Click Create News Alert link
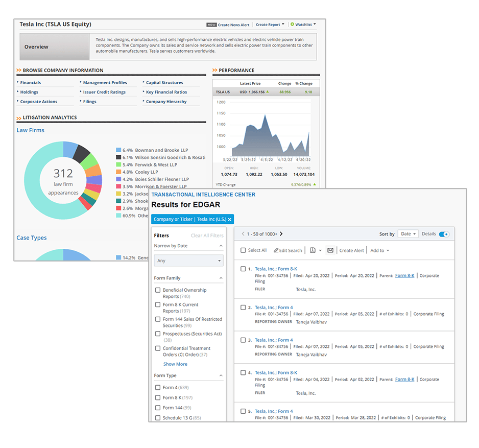Viewport: 479px width, 448px height. coord(234,25)
